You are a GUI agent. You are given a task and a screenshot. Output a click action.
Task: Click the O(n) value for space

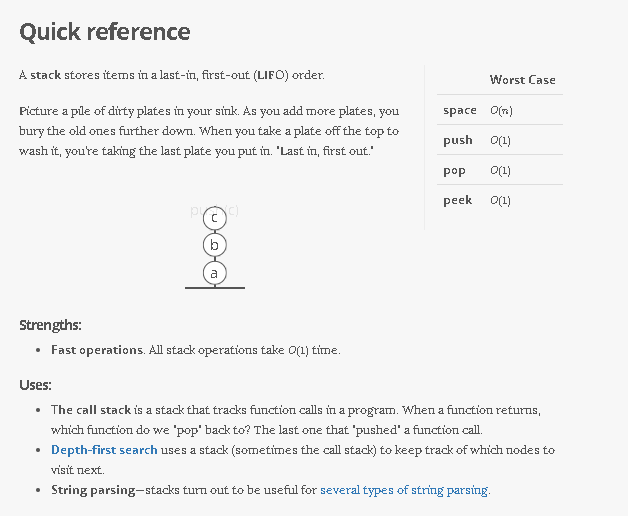[x=501, y=110]
